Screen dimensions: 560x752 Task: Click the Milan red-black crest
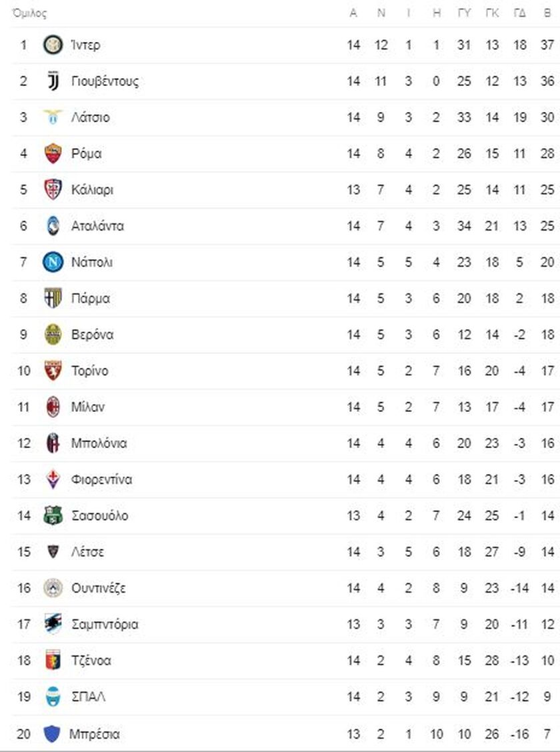pyautogui.click(x=53, y=407)
